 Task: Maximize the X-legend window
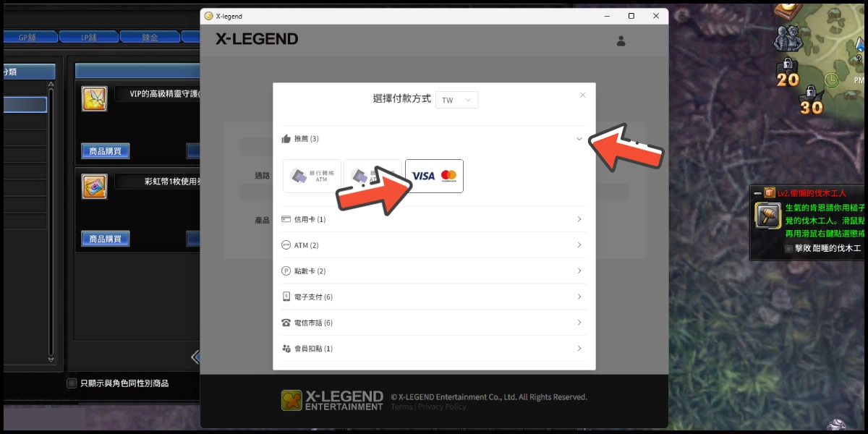click(631, 16)
